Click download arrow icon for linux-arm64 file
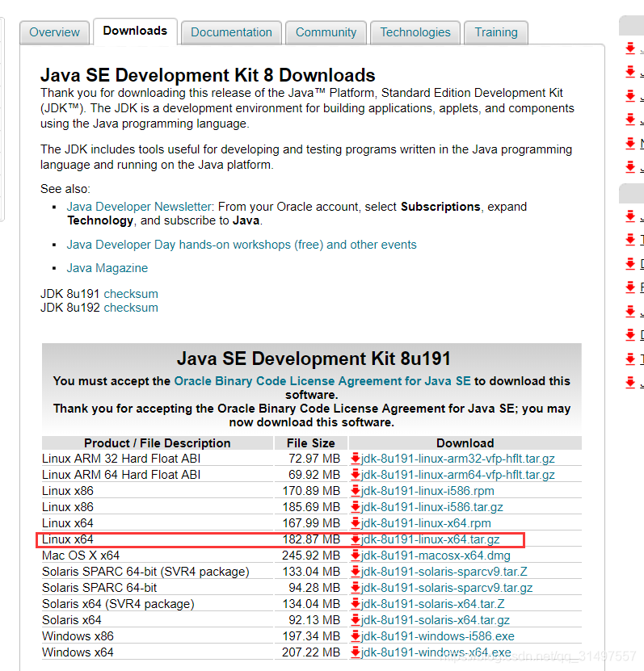The image size is (644, 671). 356,475
